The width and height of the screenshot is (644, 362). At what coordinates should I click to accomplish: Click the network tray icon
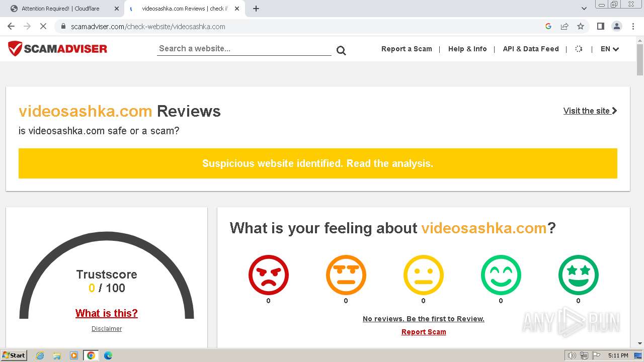pos(584,355)
